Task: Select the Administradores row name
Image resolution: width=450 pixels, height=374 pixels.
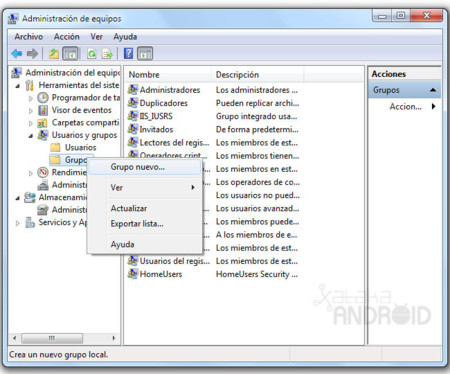Action: tap(170, 90)
